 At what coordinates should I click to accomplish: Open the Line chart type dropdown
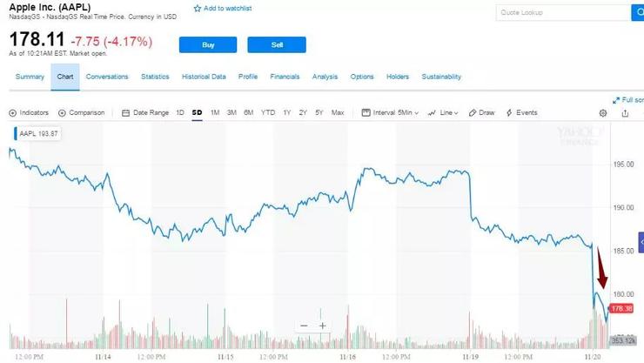445,112
